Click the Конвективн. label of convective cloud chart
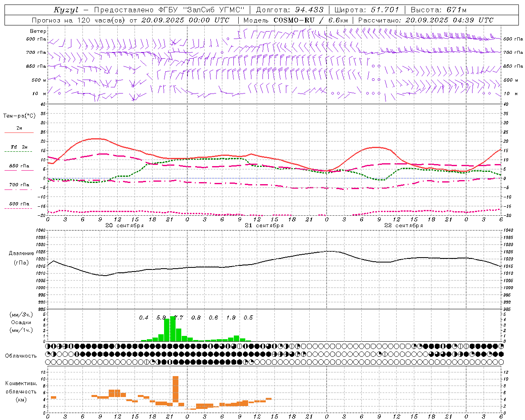This screenshot has width=525, height=420. pyautogui.click(x=21, y=383)
